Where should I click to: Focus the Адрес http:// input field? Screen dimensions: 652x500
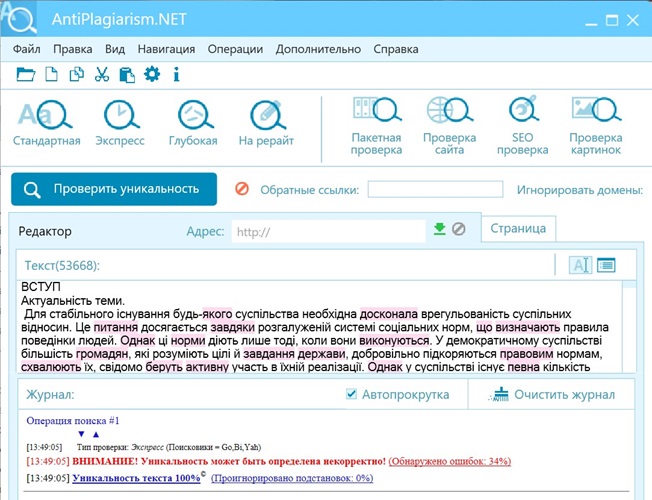point(328,231)
